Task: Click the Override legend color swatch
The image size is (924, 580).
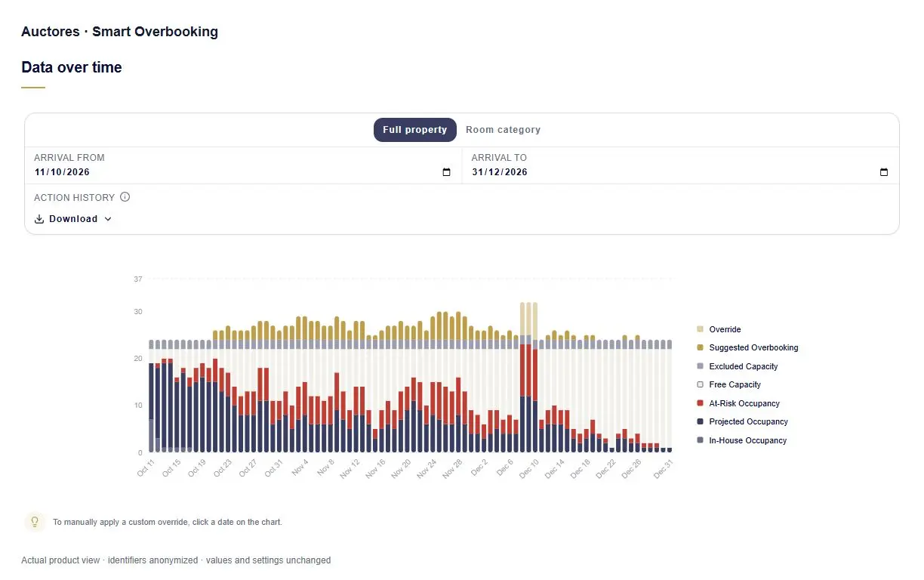Action: pyautogui.click(x=700, y=329)
